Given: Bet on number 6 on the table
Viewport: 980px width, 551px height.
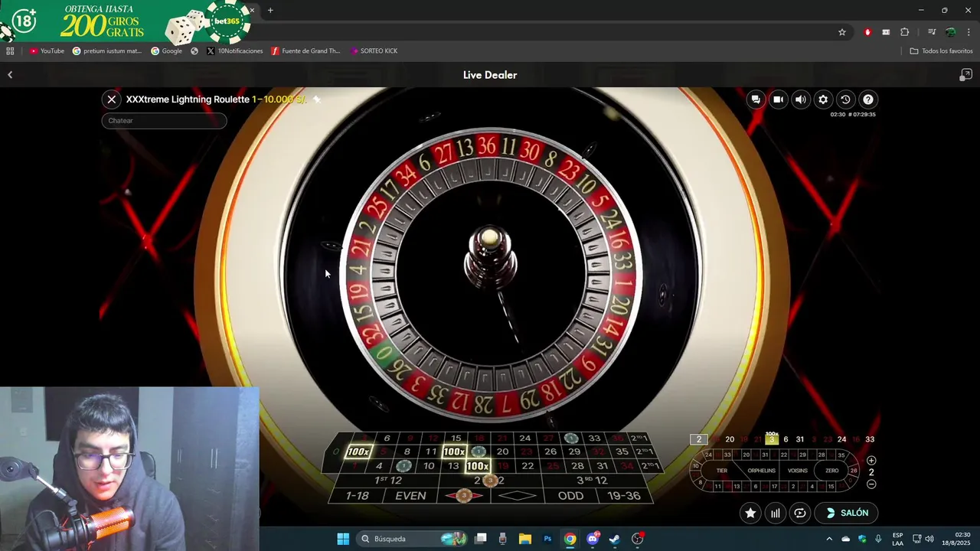Looking at the screenshot, I should (387, 439).
